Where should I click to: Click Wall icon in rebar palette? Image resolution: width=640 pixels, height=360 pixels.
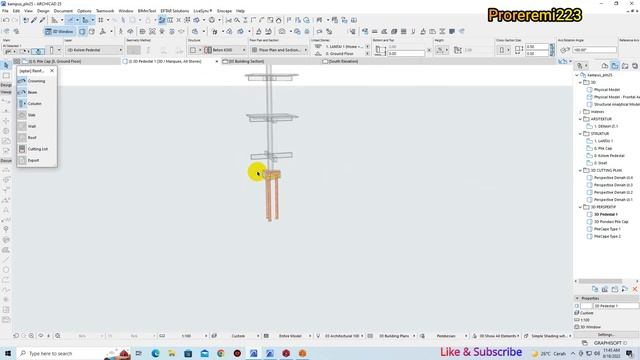(22, 127)
